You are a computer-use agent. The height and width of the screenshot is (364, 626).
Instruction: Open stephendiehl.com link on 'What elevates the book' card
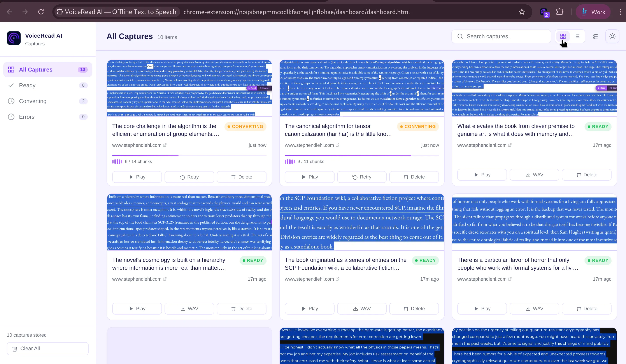[484, 145]
